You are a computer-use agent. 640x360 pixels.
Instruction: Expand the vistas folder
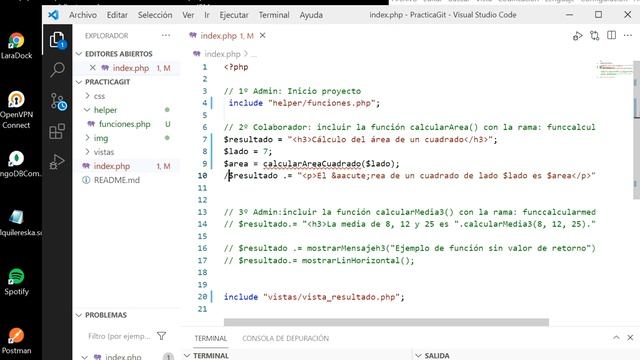(87, 152)
